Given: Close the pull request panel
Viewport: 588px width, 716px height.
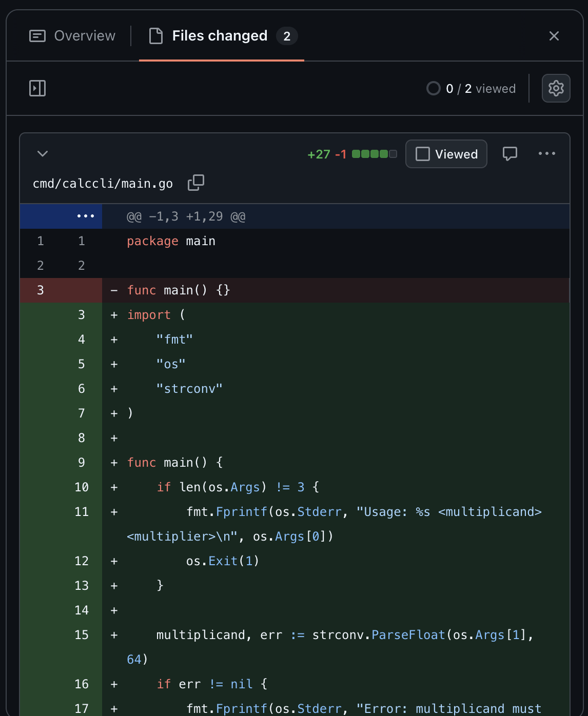Looking at the screenshot, I should (x=554, y=36).
